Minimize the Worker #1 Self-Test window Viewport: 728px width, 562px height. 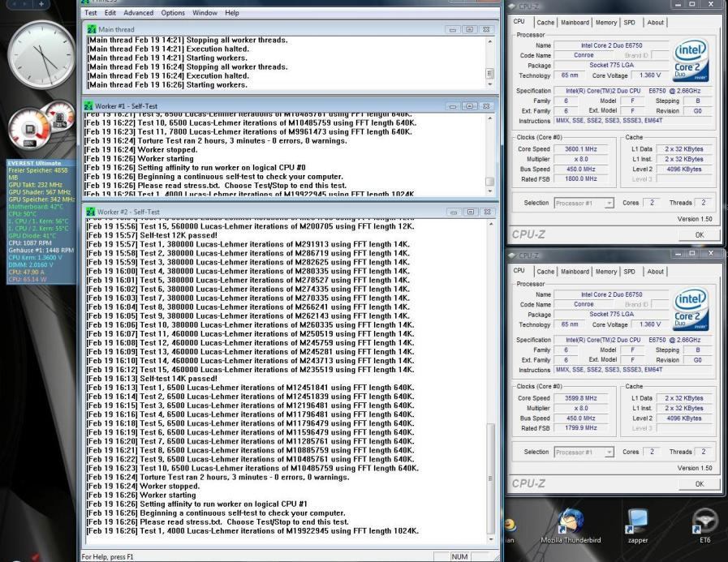452,106
